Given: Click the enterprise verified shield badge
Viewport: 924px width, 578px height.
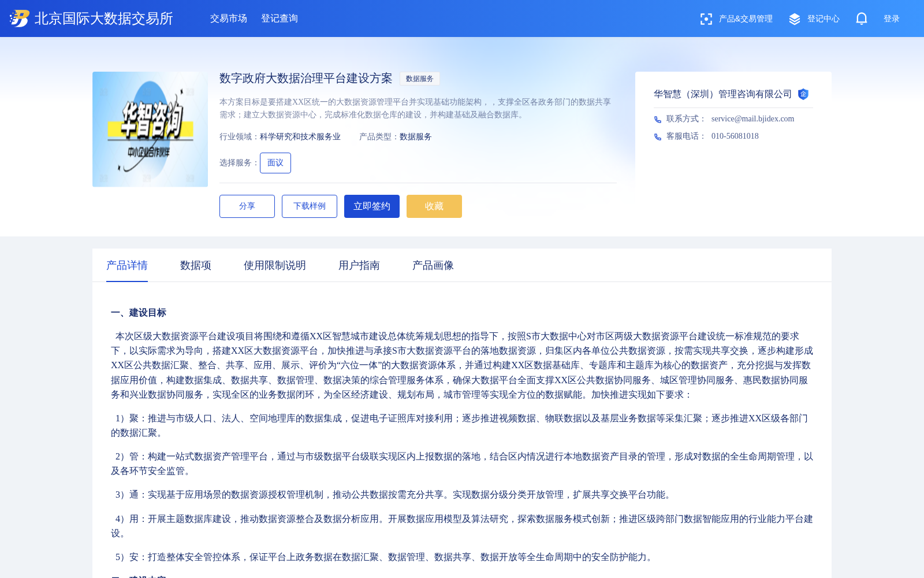Looking at the screenshot, I should (x=803, y=94).
